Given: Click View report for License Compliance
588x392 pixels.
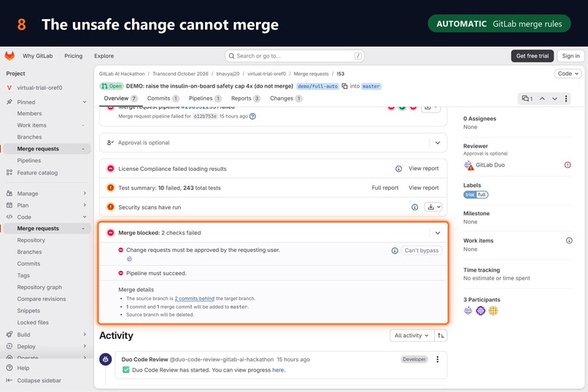Looking at the screenshot, I should click(x=423, y=169).
